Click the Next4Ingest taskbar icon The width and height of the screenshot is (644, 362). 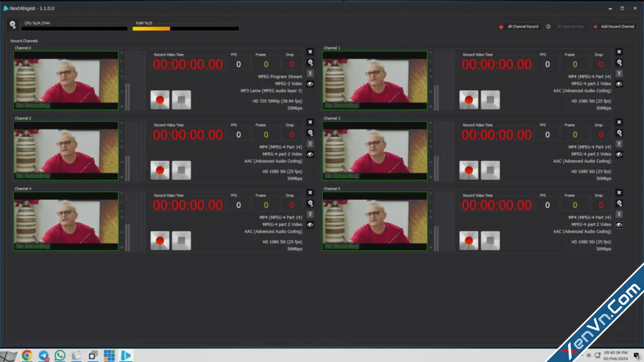pyautogui.click(x=126, y=356)
